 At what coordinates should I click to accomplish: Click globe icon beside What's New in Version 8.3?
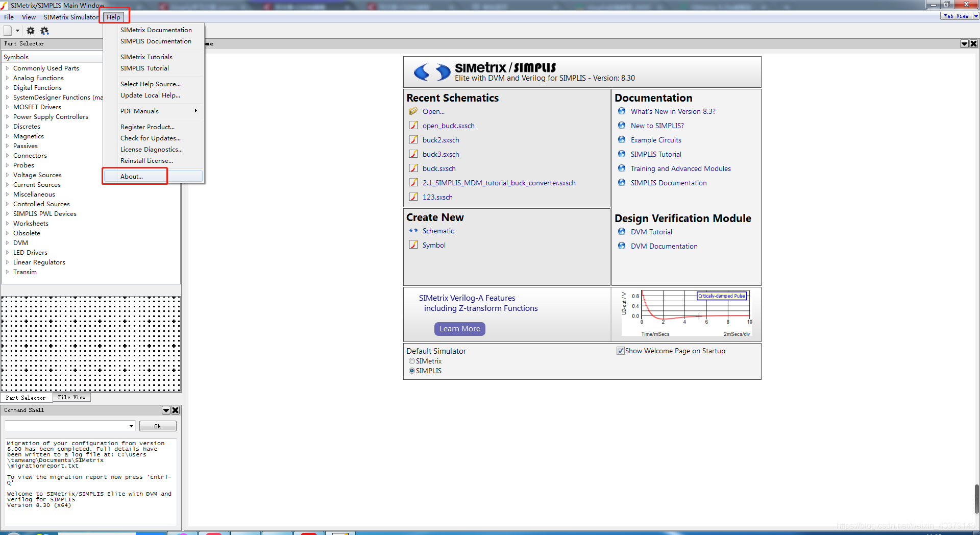click(622, 111)
